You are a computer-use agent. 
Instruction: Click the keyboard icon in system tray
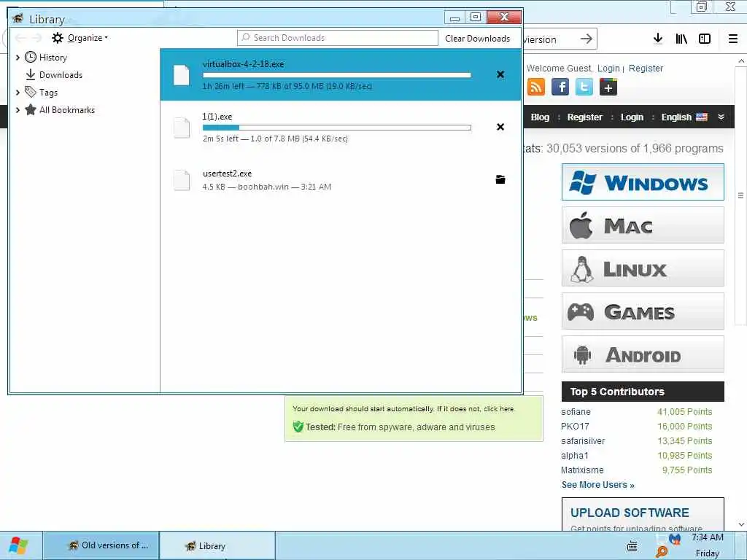tap(632, 546)
